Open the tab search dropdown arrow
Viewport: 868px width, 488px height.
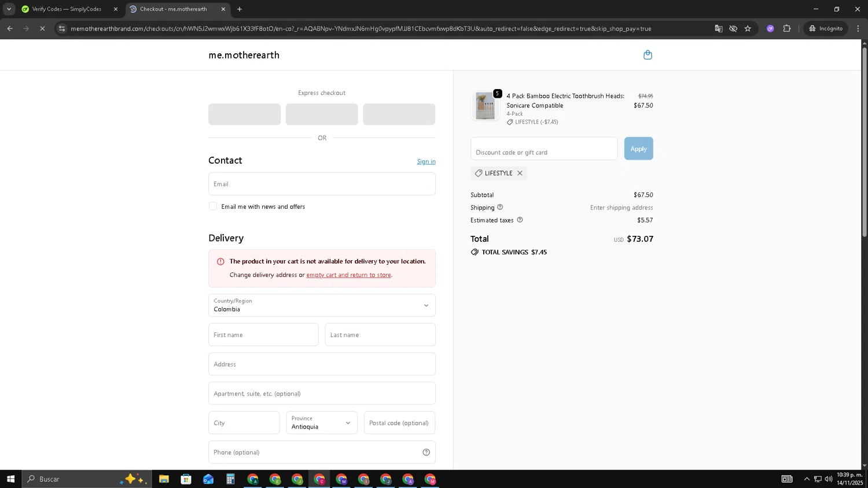click(9, 9)
